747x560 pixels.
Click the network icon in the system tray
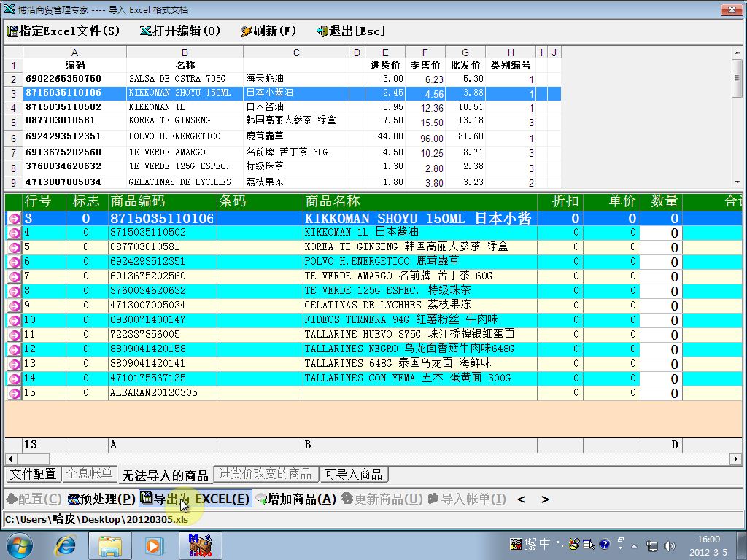coord(651,545)
